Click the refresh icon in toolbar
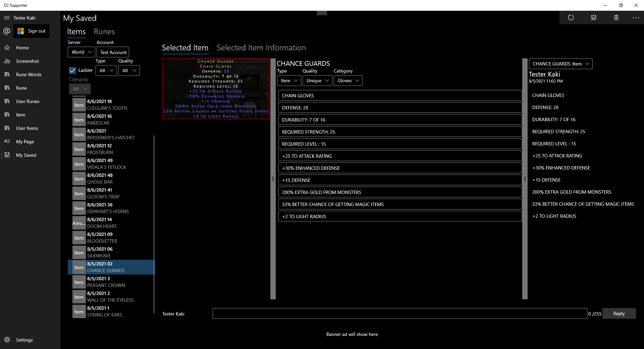Image resolution: width=644 pixels, height=349 pixels. [x=571, y=17]
